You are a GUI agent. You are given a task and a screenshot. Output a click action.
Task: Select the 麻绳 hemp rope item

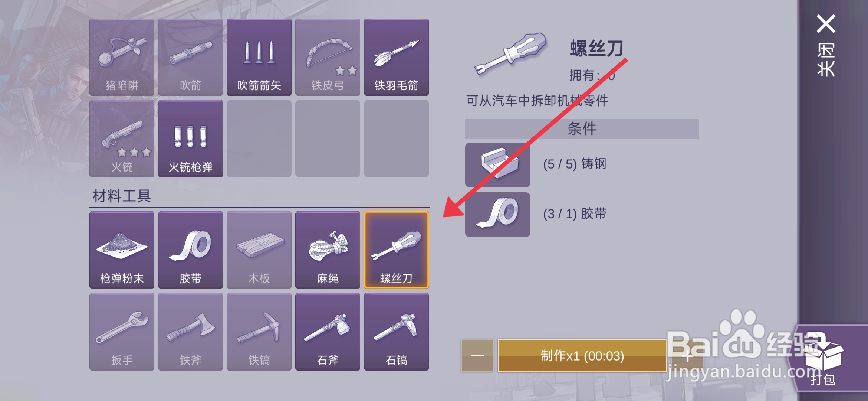(x=328, y=250)
